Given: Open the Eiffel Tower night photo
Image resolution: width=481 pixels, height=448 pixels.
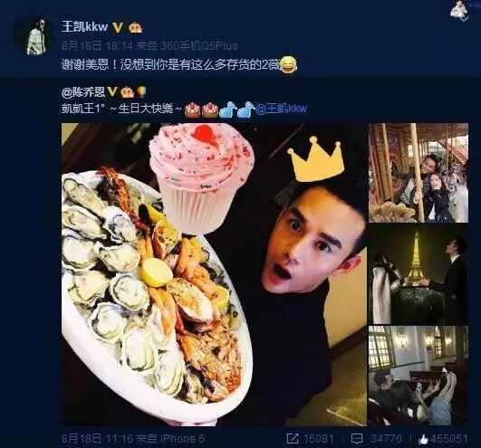Looking at the screenshot, I should pos(418,274).
